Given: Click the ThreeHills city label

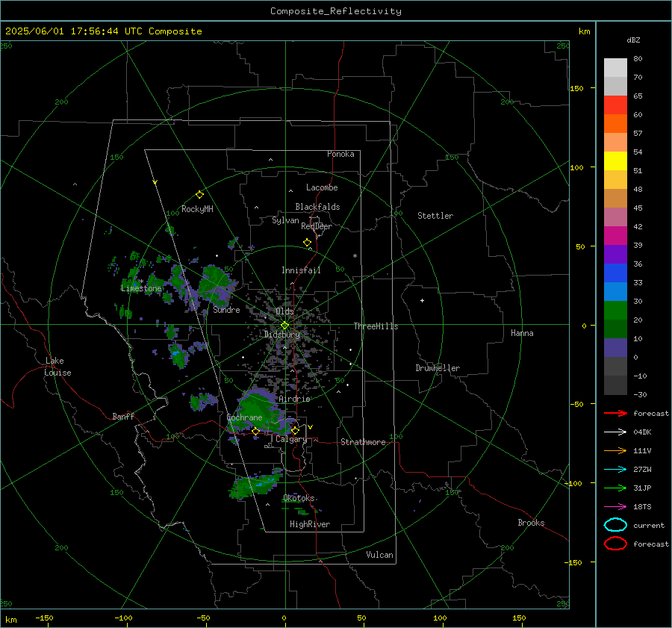Looking at the screenshot, I should point(376,326).
